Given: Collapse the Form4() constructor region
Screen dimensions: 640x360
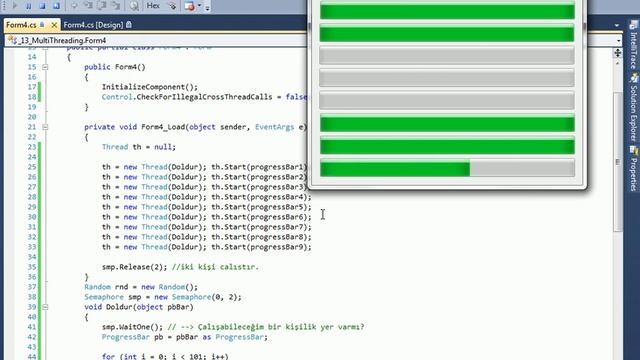Looking at the screenshot, I should click(x=45, y=67).
